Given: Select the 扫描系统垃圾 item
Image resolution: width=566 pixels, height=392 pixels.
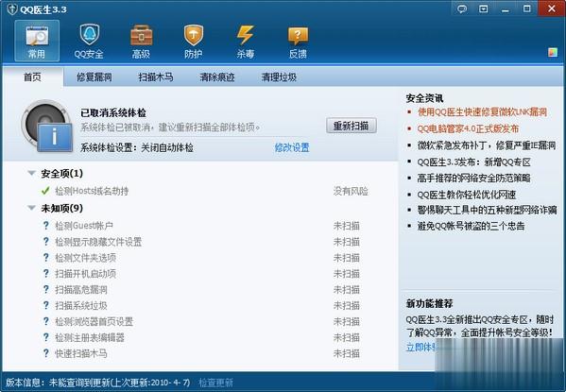Looking at the screenshot, I should (x=81, y=305).
